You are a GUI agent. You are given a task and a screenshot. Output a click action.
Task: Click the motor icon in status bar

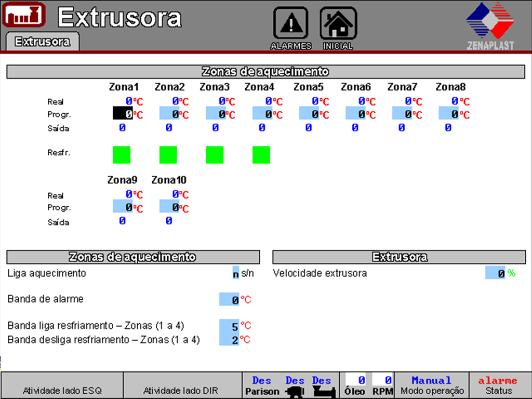295,391
